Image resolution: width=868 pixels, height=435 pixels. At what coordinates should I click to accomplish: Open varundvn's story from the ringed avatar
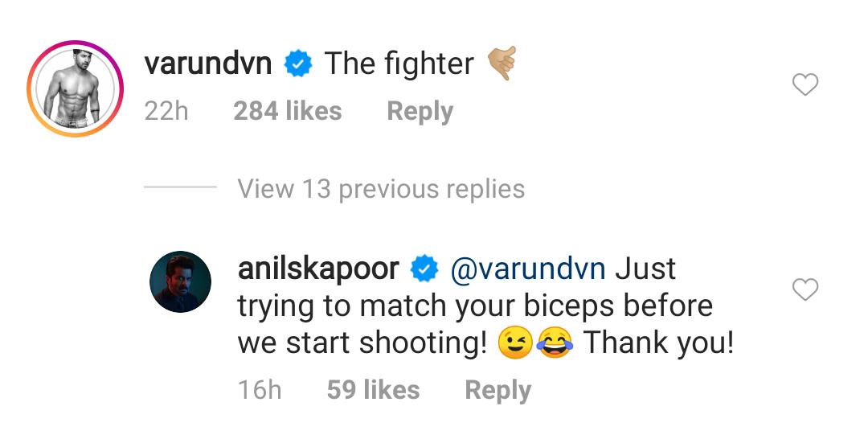coord(75,88)
